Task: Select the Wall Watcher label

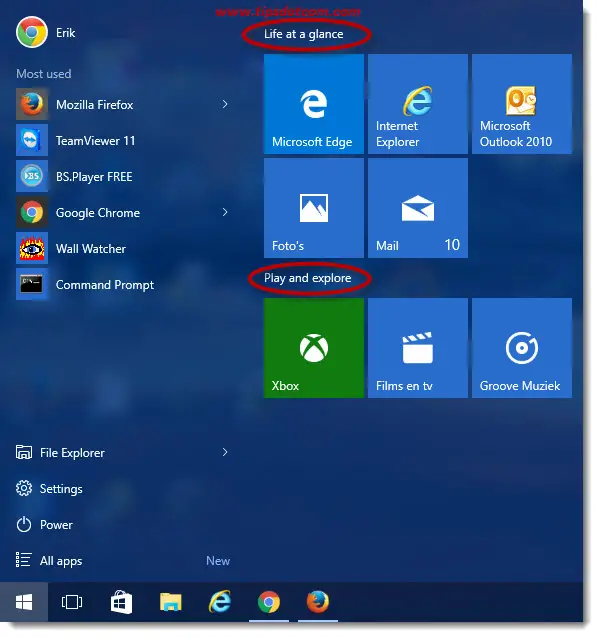Action: click(x=91, y=249)
